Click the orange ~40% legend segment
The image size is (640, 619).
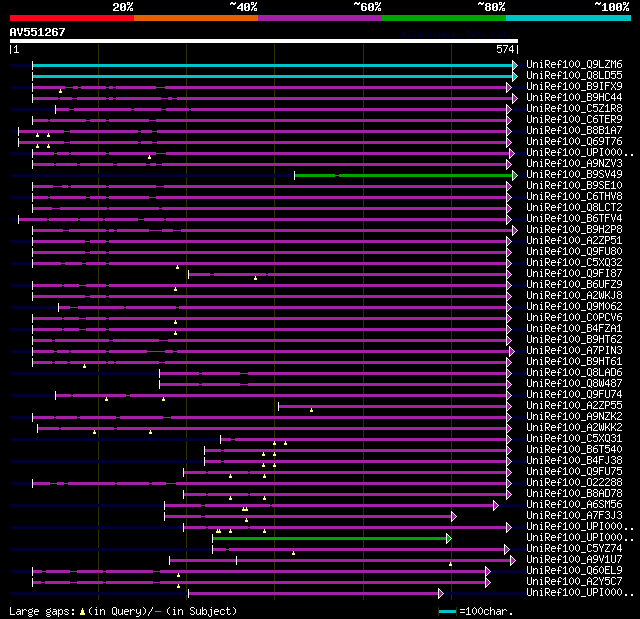click(x=196, y=18)
